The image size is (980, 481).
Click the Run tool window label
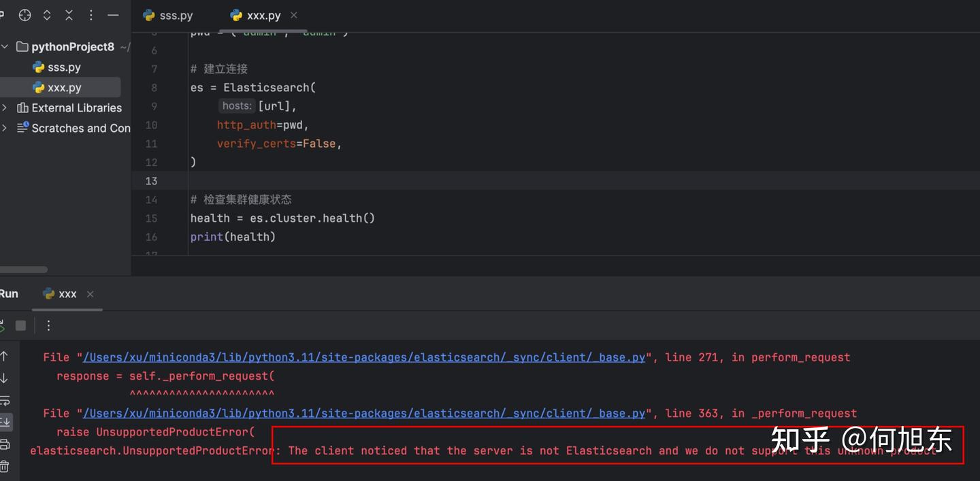pyautogui.click(x=9, y=294)
